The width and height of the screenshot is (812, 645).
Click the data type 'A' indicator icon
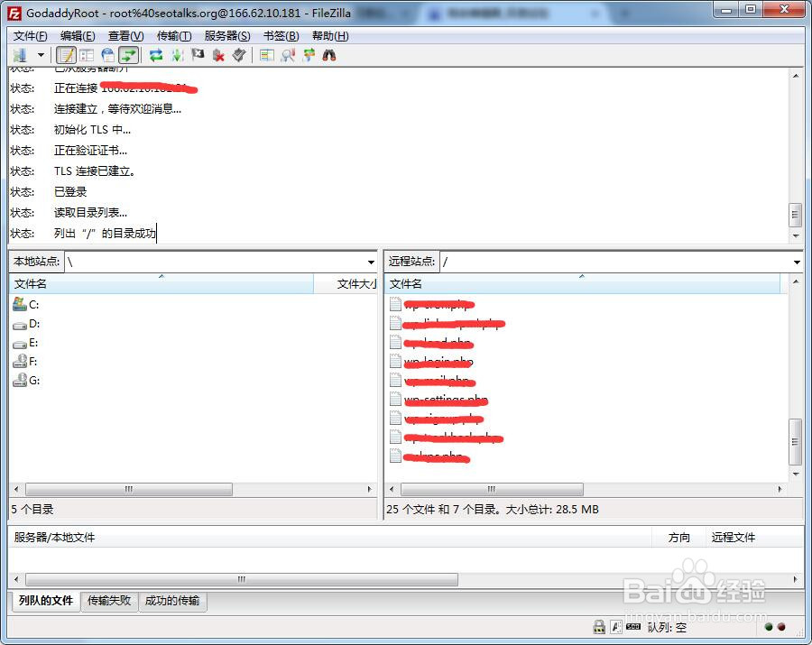click(x=615, y=627)
